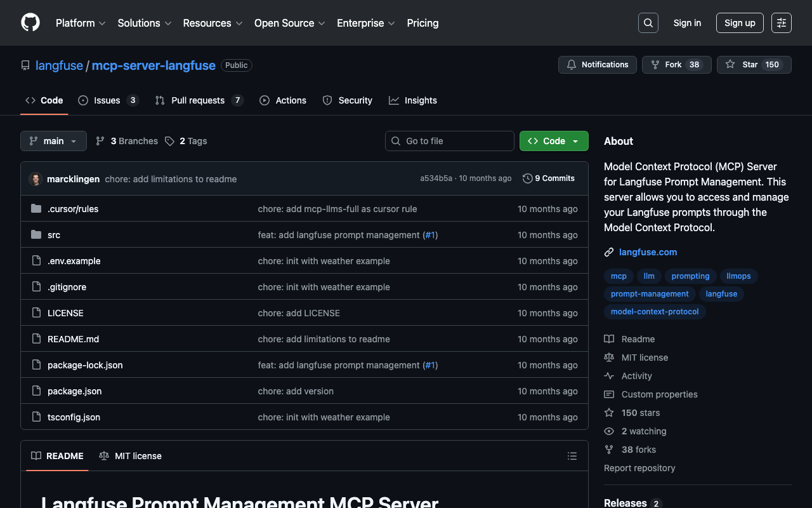The height and width of the screenshot is (508, 812).
Task: Click the branches icon beside 3 Branches
Action: click(100, 141)
